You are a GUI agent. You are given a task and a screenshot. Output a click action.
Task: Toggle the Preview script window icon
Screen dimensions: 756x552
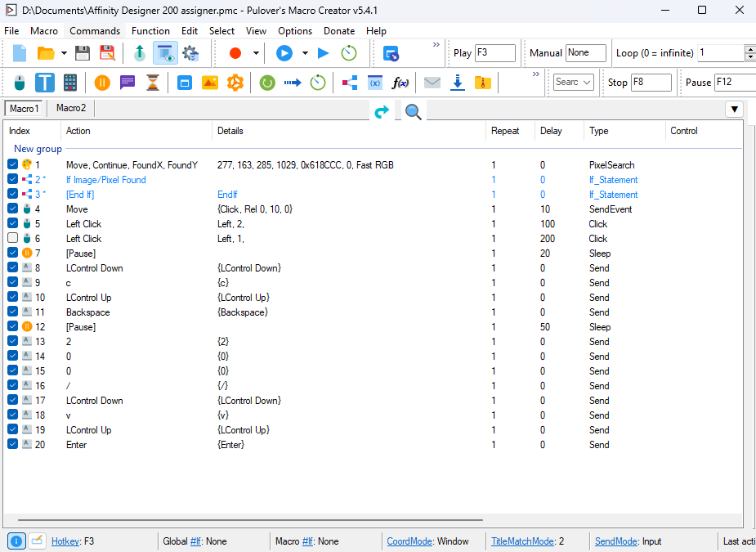click(165, 53)
